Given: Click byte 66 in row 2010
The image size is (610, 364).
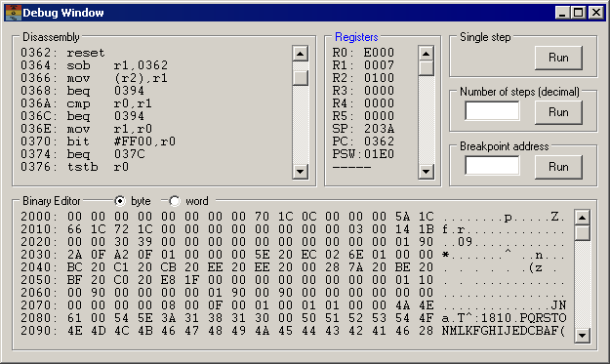Looking at the screenshot, I should point(75,229).
